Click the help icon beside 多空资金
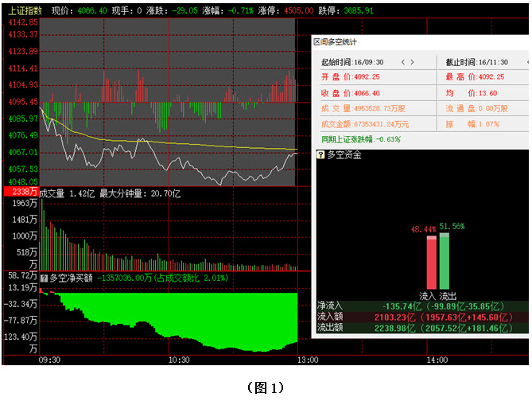 [x=321, y=155]
